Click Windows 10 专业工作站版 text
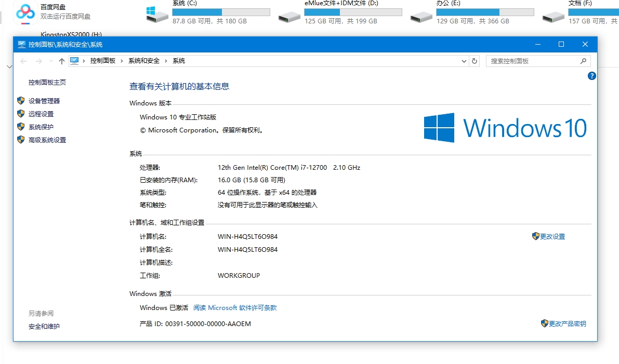 [178, 117]
